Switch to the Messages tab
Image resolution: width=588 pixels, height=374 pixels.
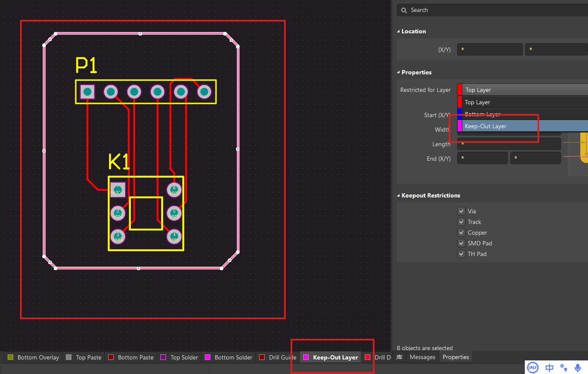coord(423,357)
